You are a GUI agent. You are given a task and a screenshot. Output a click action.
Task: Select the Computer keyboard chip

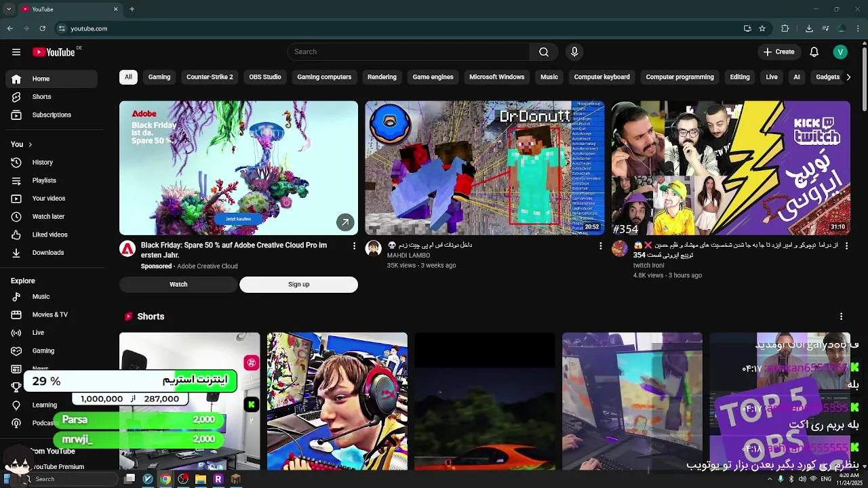click(602, 77)
